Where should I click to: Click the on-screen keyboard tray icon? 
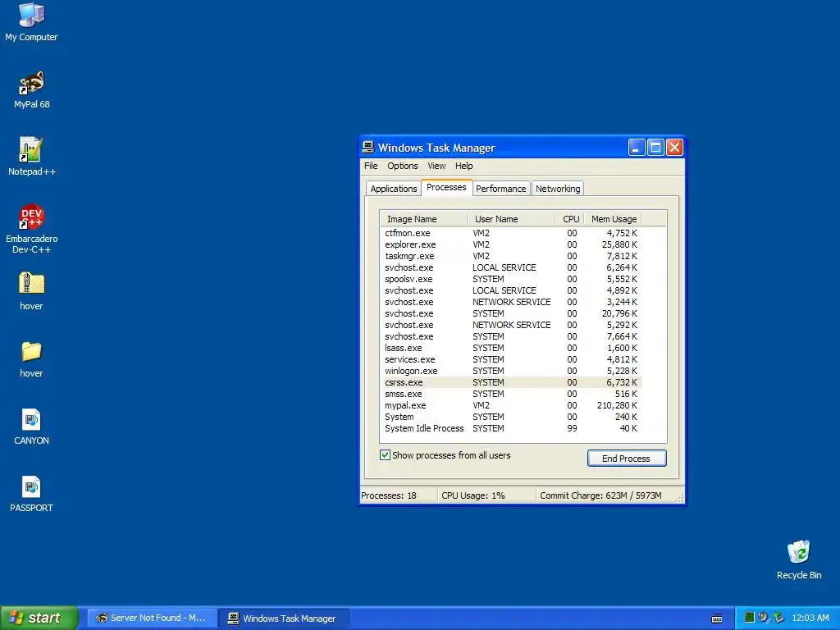pos(717,619)
